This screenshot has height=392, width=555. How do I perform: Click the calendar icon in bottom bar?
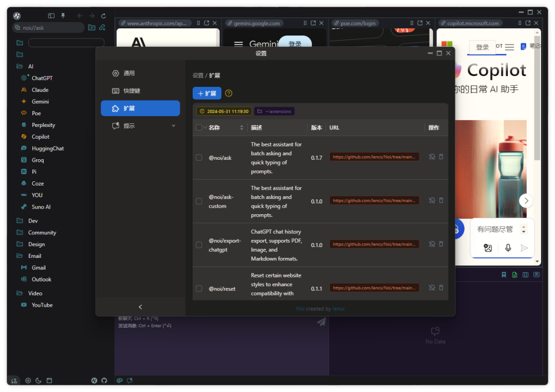tap(49, 381)
